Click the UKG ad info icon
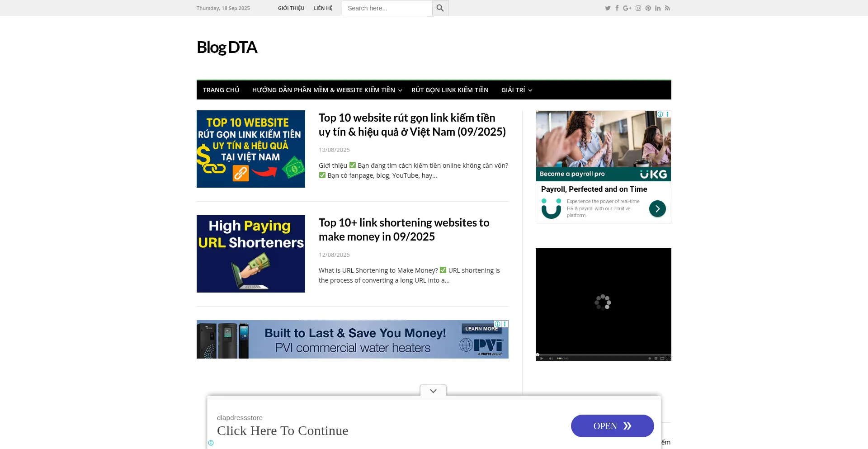 click(x=660, y=114)
